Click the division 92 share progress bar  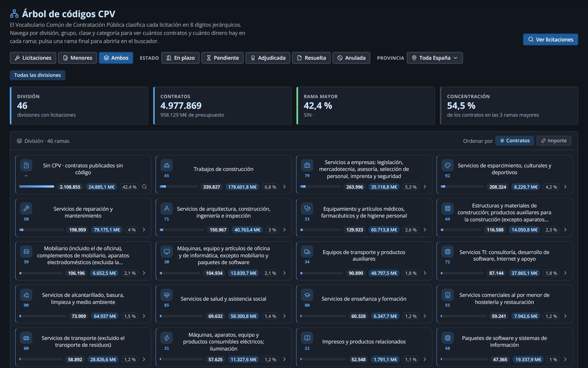click(x=462, y=187)
